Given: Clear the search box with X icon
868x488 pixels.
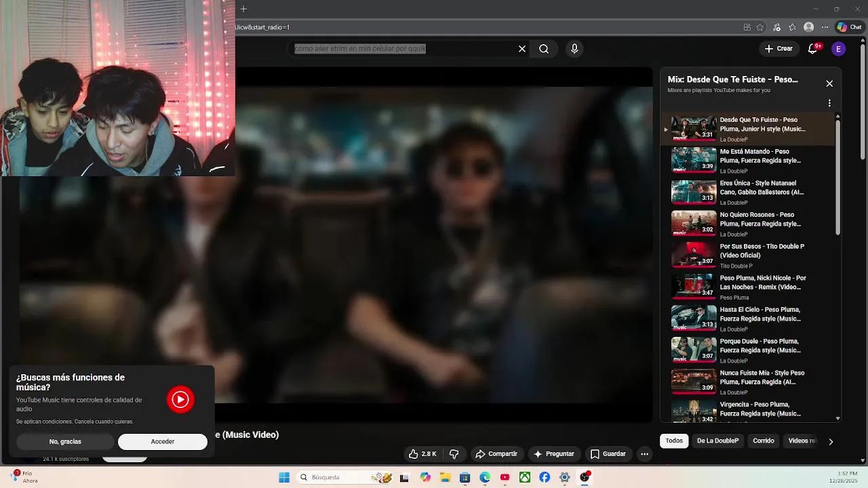Looking at the screenshot, I should click(x=522, y=49).
